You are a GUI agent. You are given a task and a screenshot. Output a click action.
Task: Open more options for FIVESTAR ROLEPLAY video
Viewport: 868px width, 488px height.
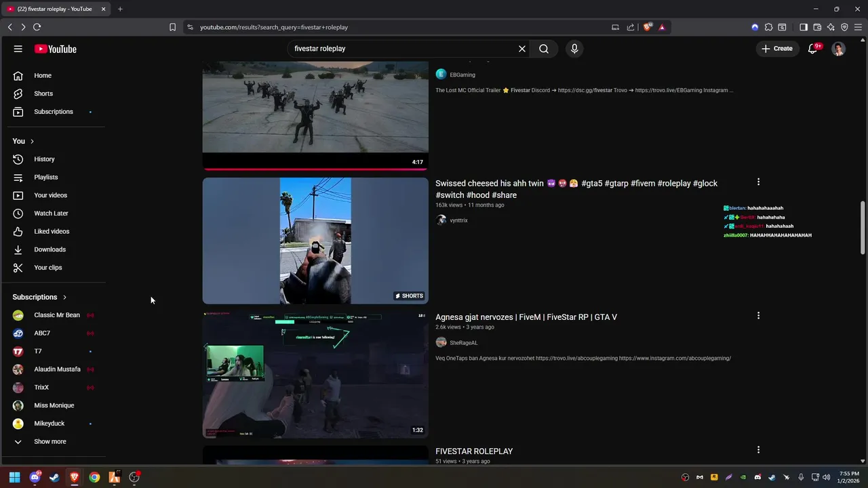(758, 449)
